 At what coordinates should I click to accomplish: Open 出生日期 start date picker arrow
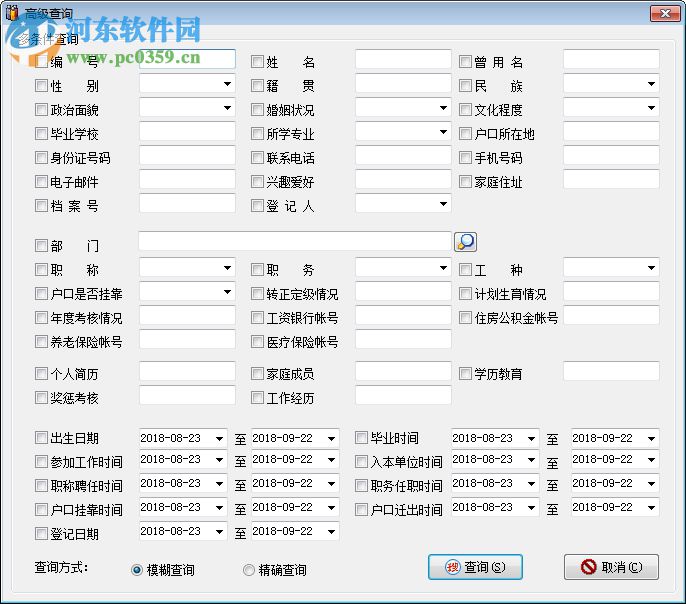pos(220,439)
